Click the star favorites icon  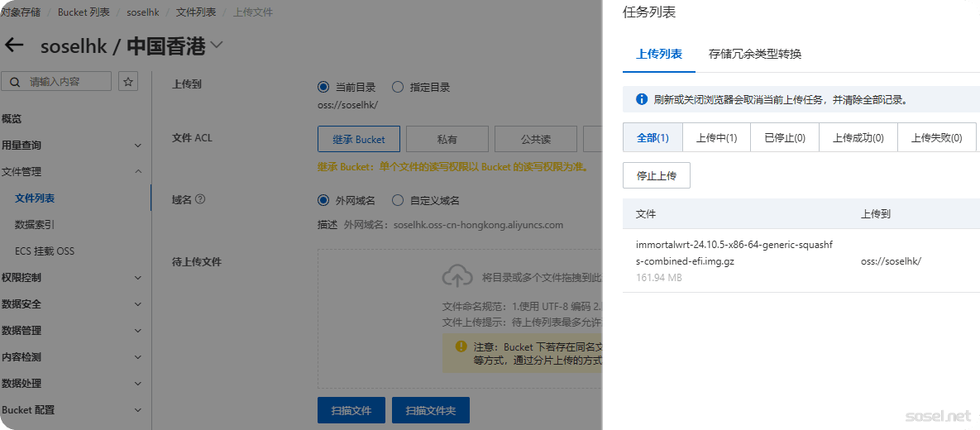pos(128,81)
